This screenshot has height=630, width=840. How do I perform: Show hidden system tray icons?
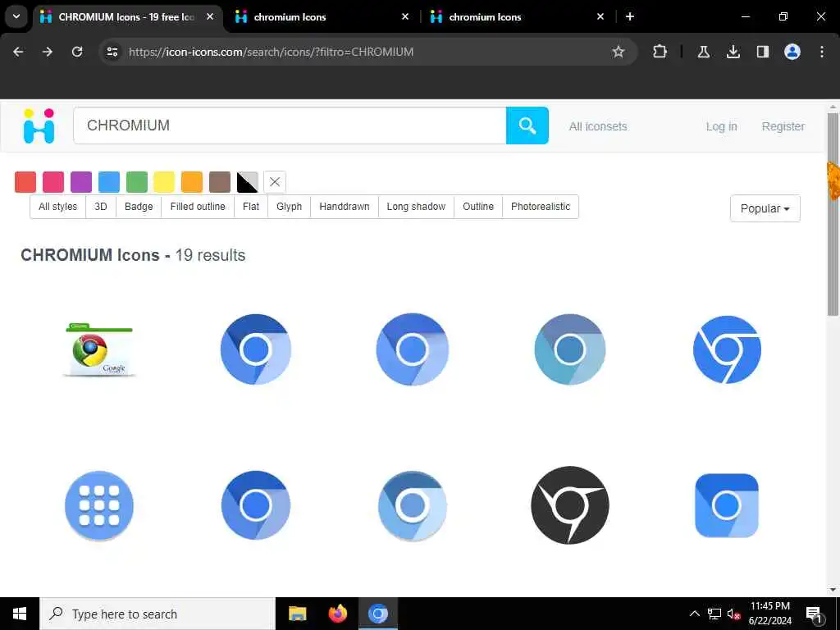(694, 614)
